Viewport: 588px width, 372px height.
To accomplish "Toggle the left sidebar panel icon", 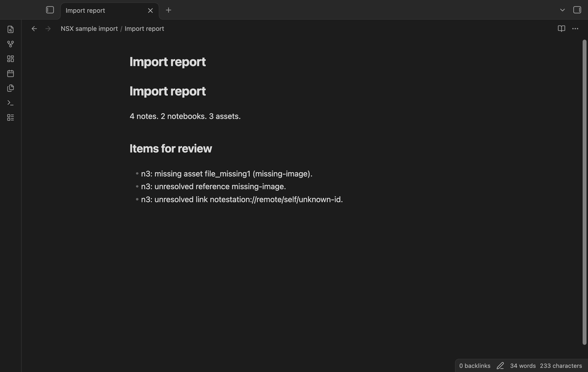I will point(50,10).
